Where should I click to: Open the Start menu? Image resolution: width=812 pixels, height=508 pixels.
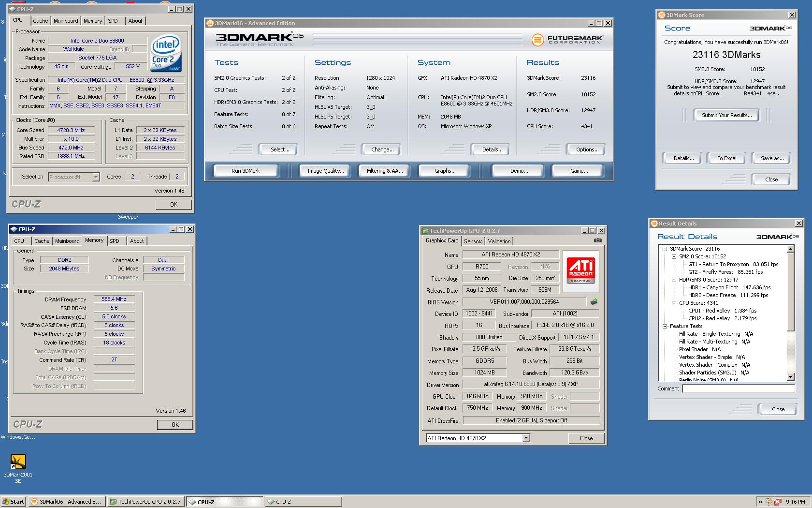click(14, 502)
